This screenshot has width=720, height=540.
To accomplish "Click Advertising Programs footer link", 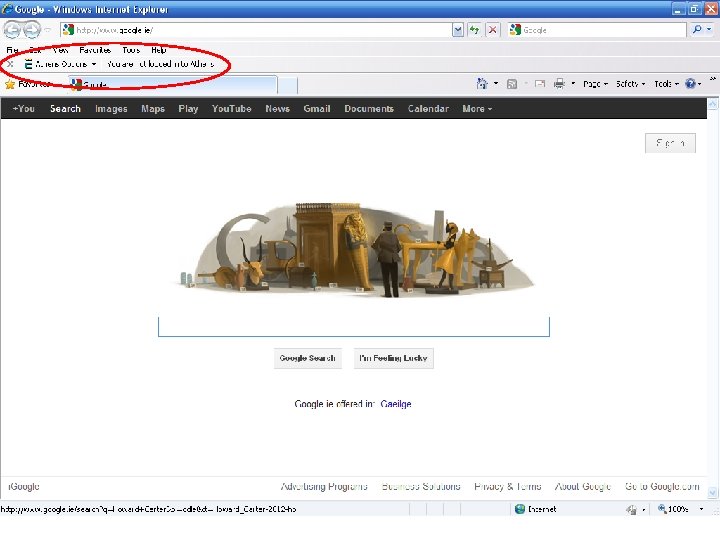I will pos(324,486).
